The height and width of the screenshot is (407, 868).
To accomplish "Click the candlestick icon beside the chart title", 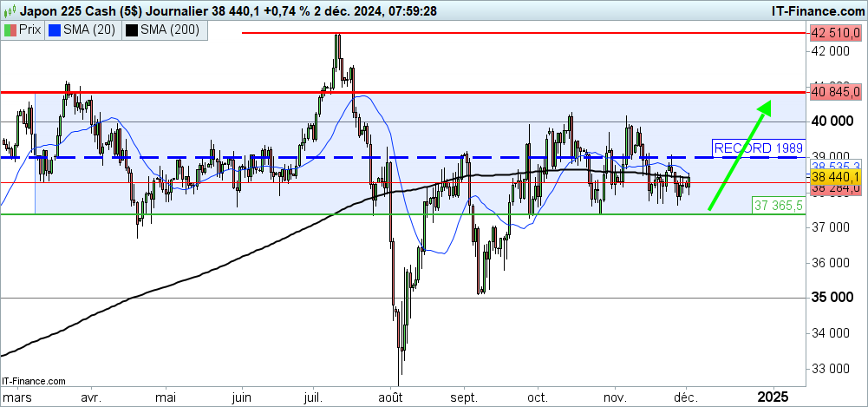I will (8, 10).
